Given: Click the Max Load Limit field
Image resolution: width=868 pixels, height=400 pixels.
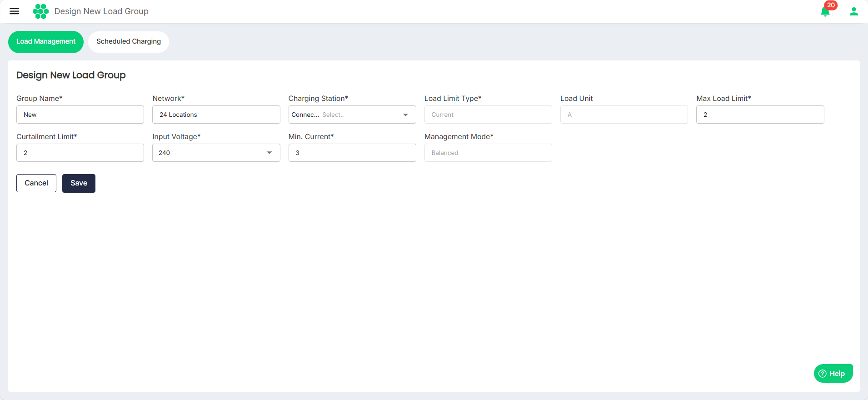Looking at the screenshot, I should click(760, 115).
